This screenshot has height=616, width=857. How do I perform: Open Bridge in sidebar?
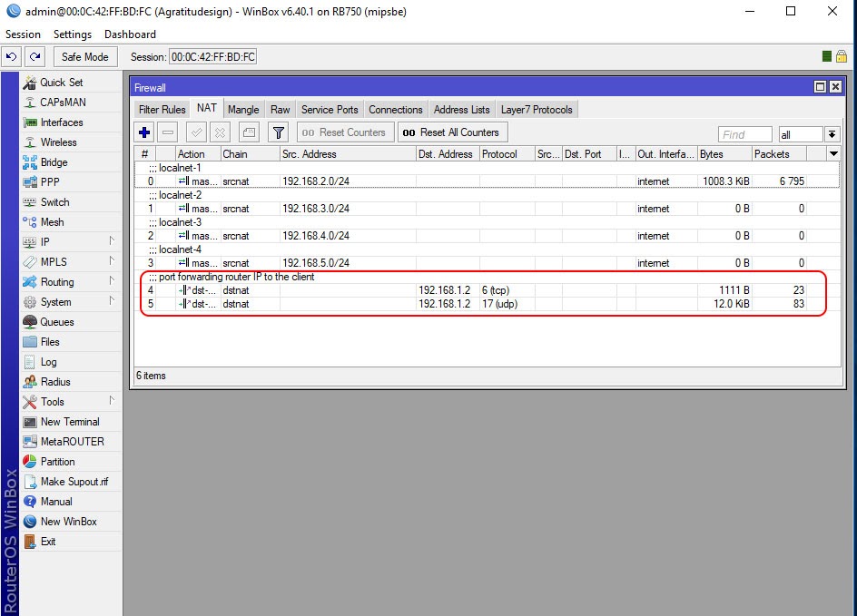pyautogui.click(x=71, y=162)
